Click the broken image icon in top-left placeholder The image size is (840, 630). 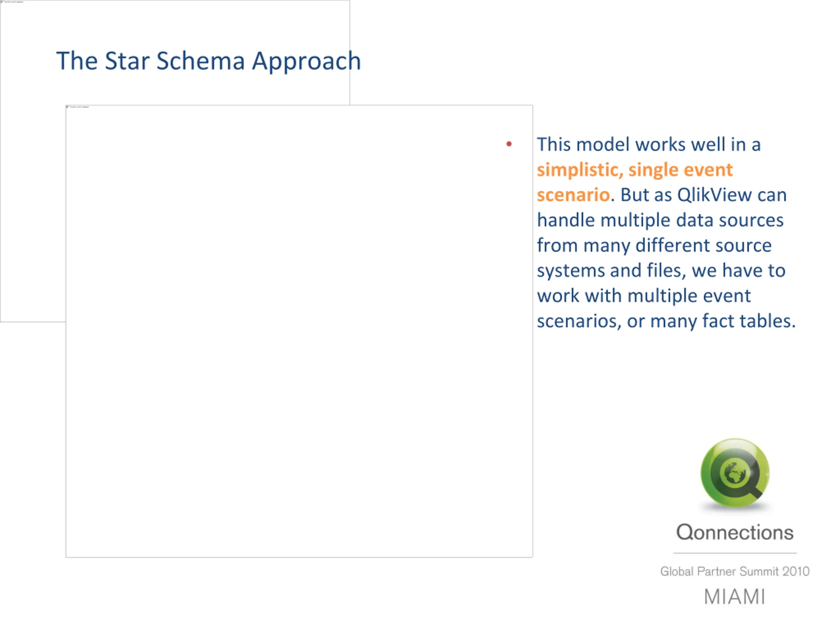(2, 2)
